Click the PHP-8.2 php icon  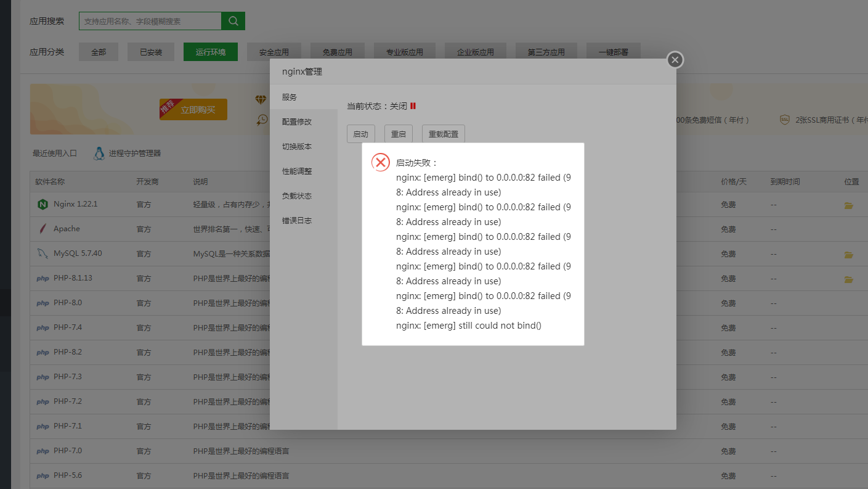click(43, 353)
